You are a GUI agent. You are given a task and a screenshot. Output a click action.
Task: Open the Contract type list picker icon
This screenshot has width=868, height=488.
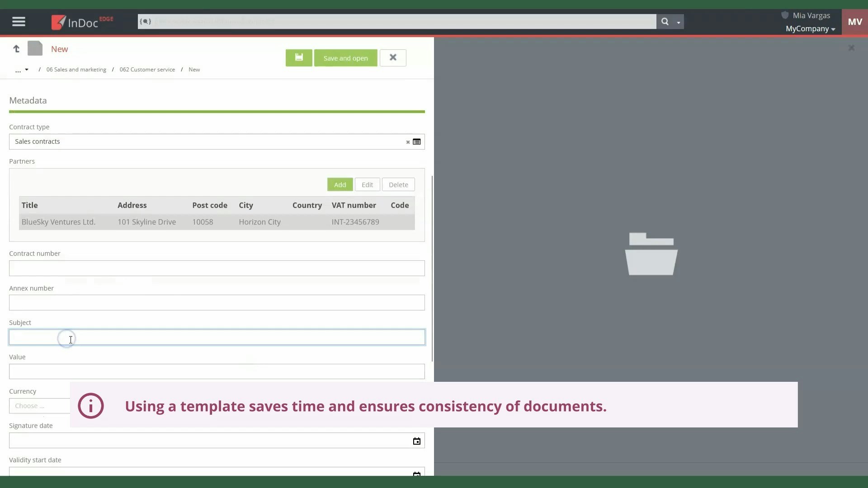[417, 141]
